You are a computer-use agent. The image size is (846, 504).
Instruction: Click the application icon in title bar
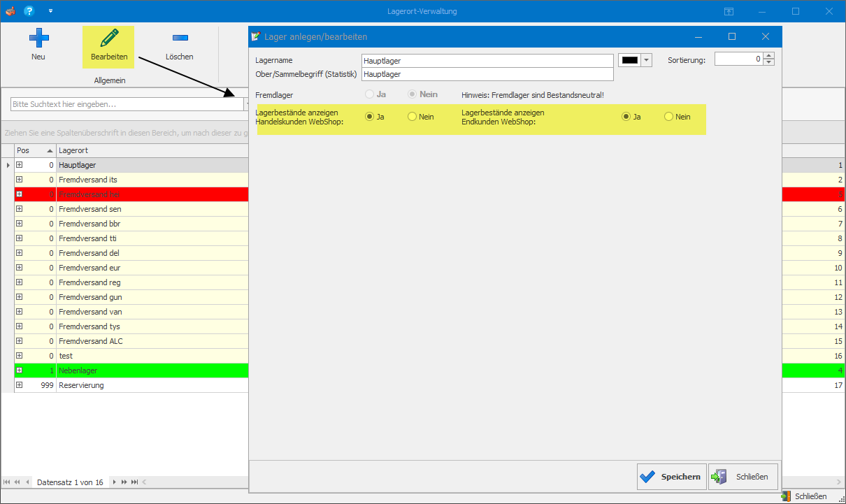(10, 11)
